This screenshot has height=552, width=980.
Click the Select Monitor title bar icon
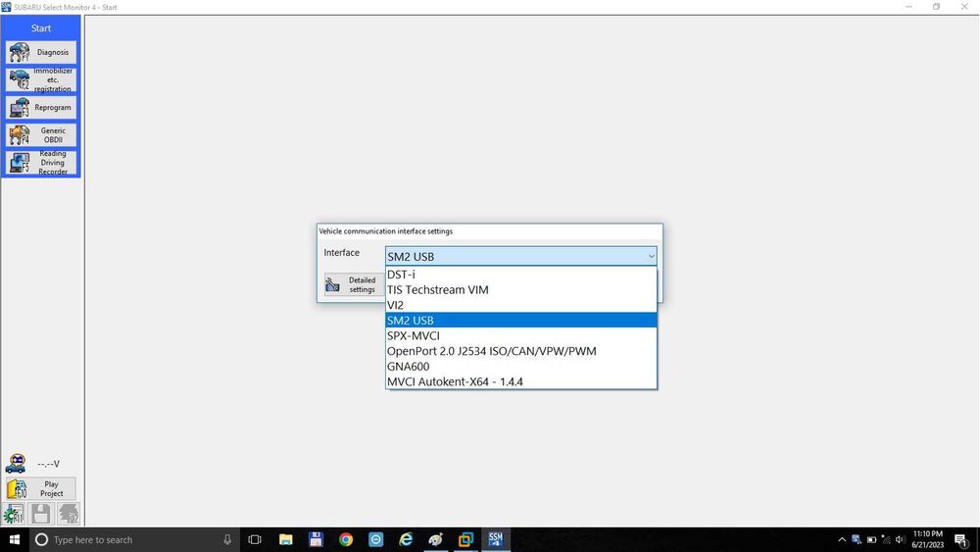[6, 7]
